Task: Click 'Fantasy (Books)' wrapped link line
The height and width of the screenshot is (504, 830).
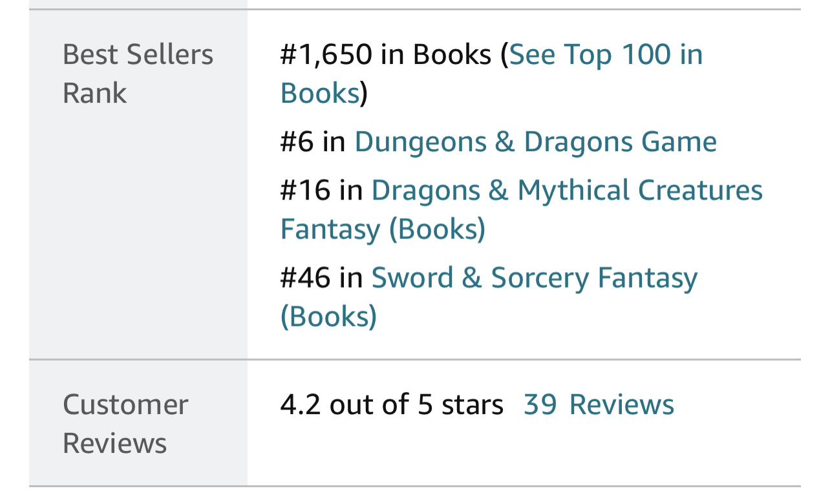Action: coord(383,229)
